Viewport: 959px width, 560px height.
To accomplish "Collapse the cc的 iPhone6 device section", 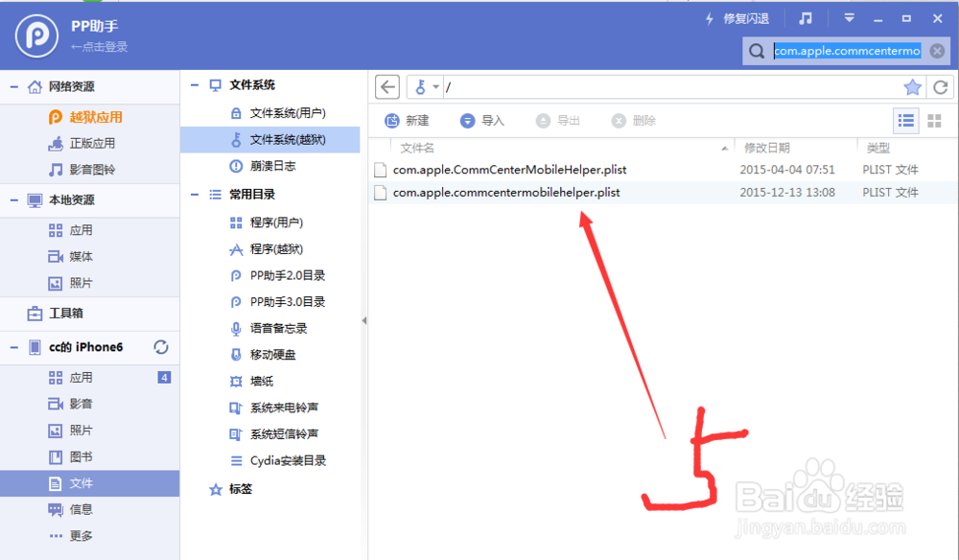I will tap(13, 347).
